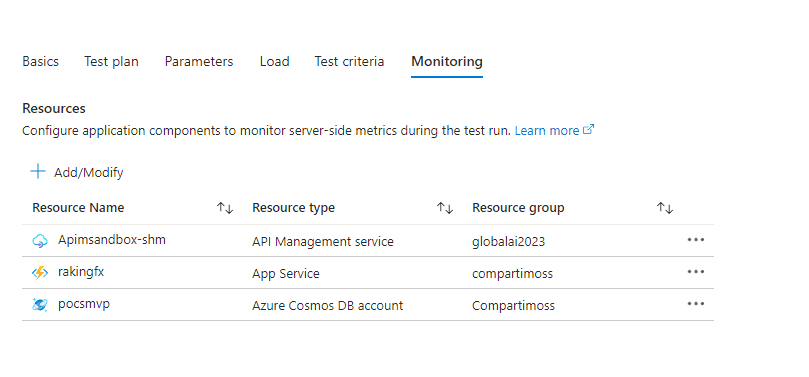
Task: Select the Test criteria tab
Action: tap(349, 61)
